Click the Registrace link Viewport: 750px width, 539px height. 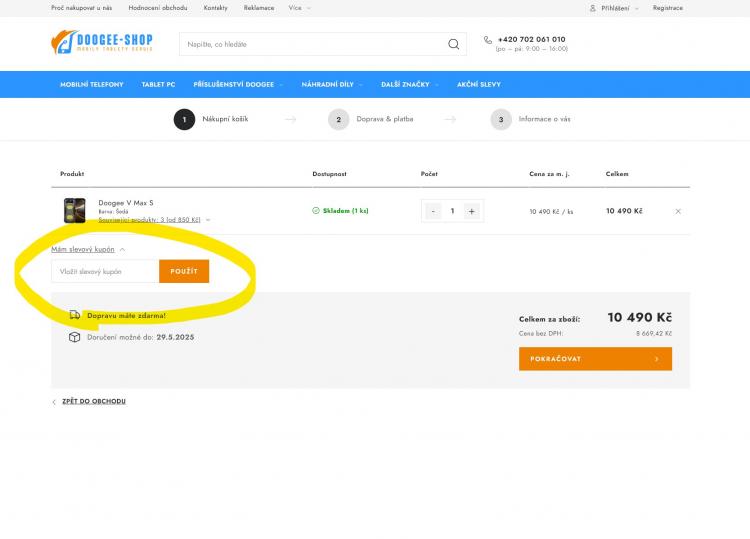point(668,8)
